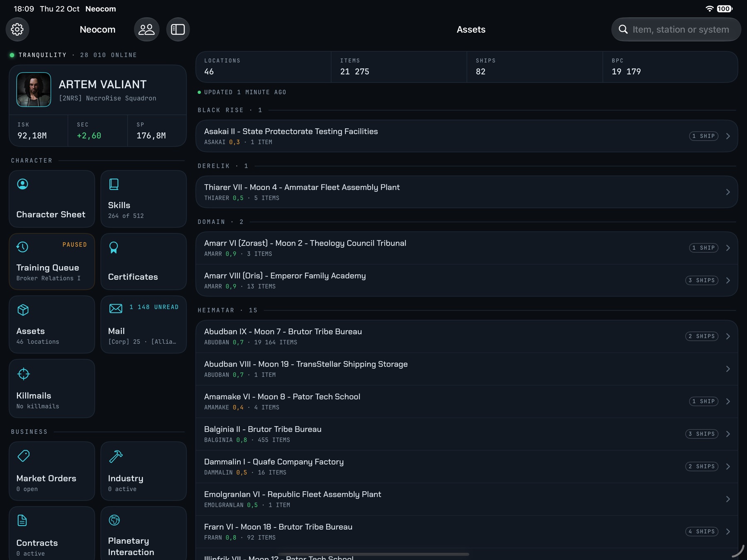Expand Asakai II State Protectorate chevron
The image size is (747, 560).
[728, 136]
